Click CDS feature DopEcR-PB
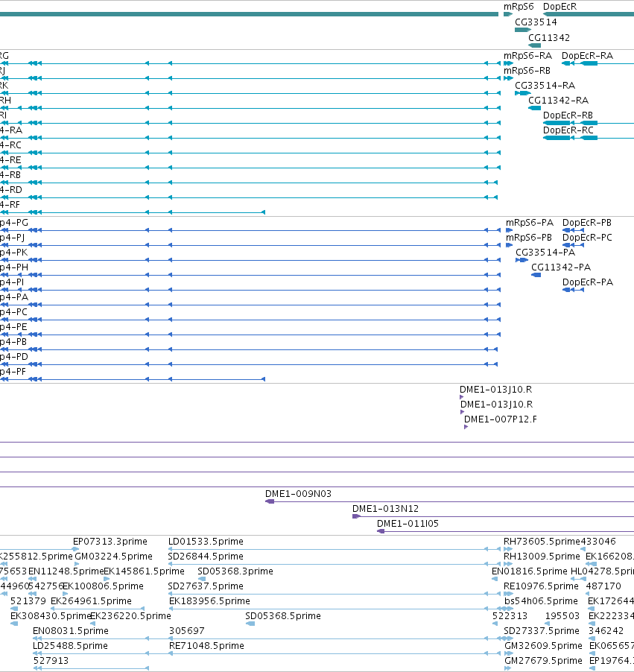Viewport: 634px width, 672px height. tap(587, 223)
